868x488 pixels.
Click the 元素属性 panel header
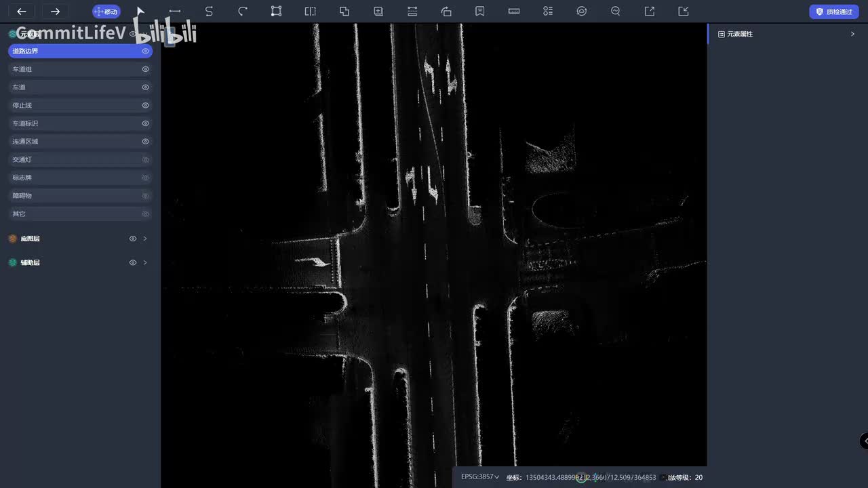coord(787,34)
